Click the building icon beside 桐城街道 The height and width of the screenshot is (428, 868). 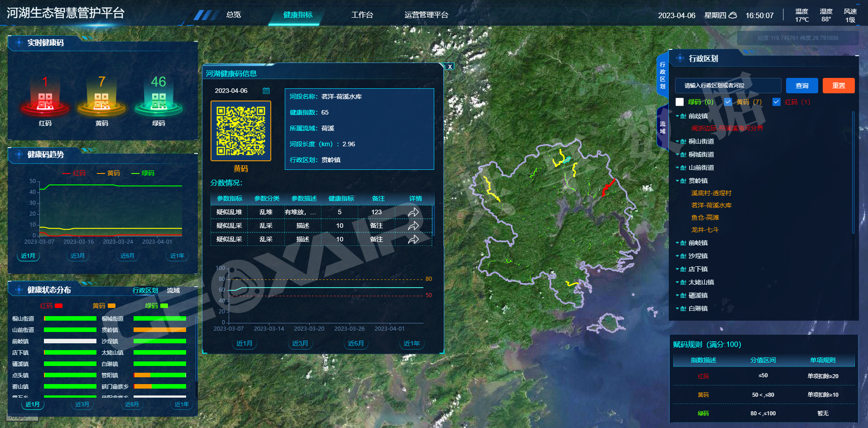[x=683, y=154]
